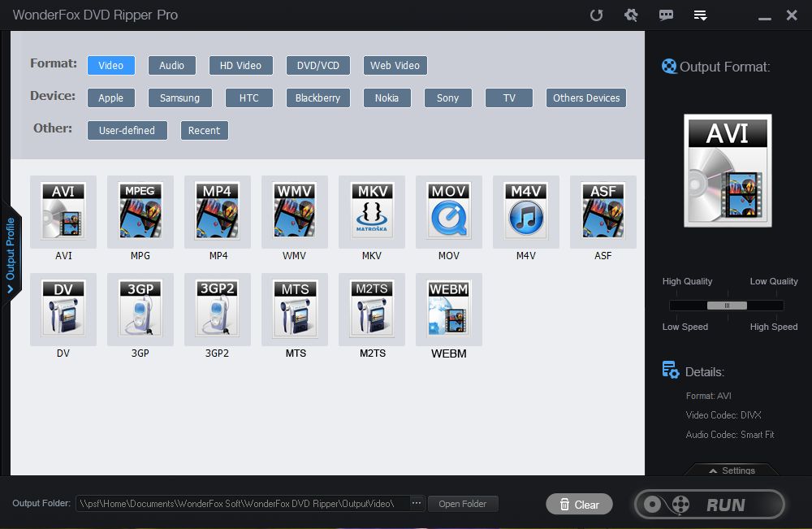Show TV device profiles

[509, 98]
